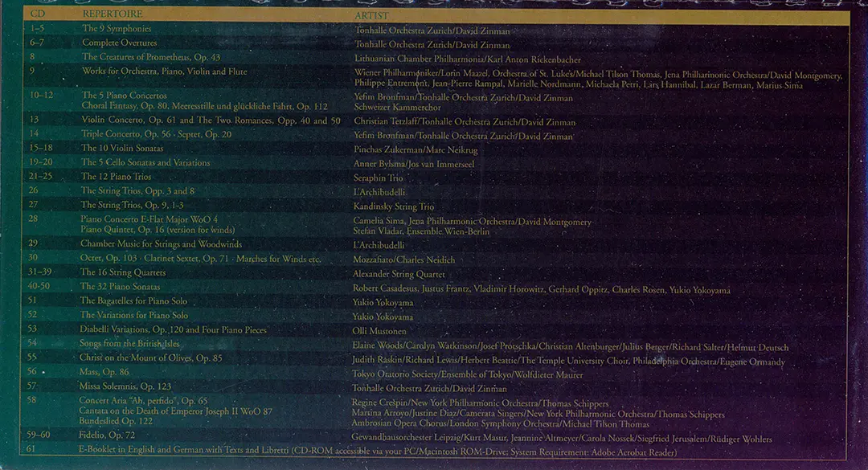
Task: Click artist 'Alexander String Quartet'
Action: click(x=399, y=275)
